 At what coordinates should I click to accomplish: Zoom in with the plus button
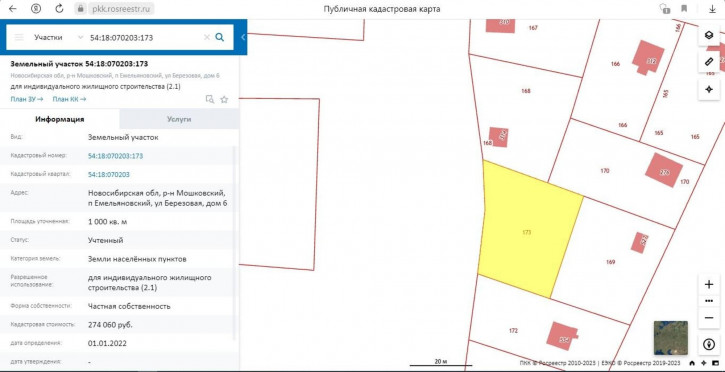point(709,284)
